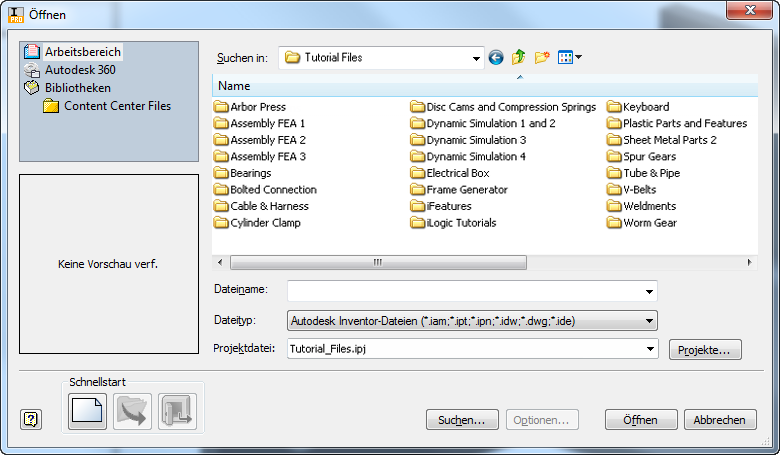Select the Worm Gear folder
Viewport: 780px width, 455px height.
(x=642, y=223)
